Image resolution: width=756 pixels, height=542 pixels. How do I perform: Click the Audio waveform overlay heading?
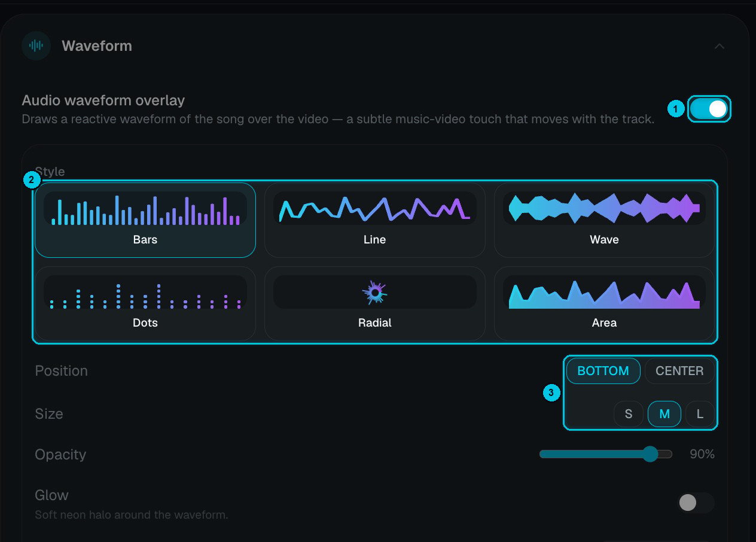pyautogui.click(x=103, y=100)
